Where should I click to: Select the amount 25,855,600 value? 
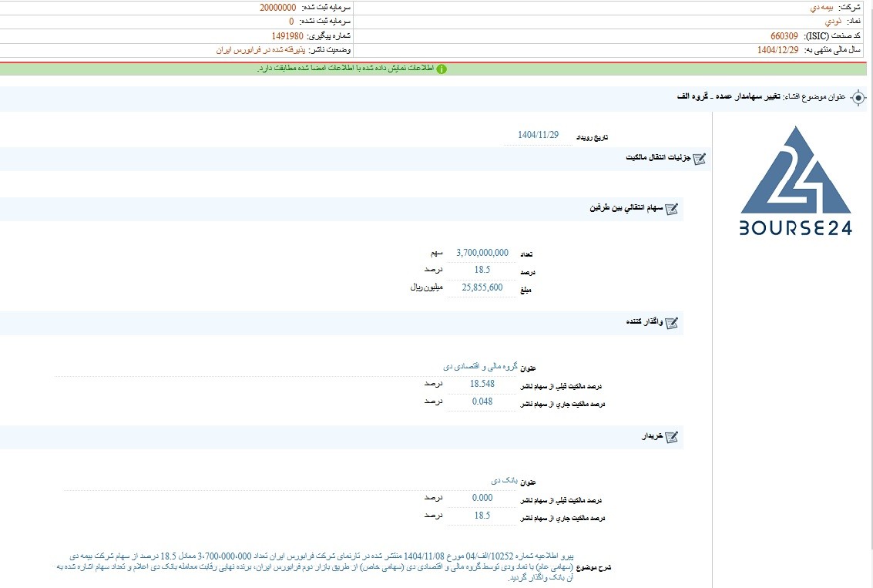pos(482,287)
